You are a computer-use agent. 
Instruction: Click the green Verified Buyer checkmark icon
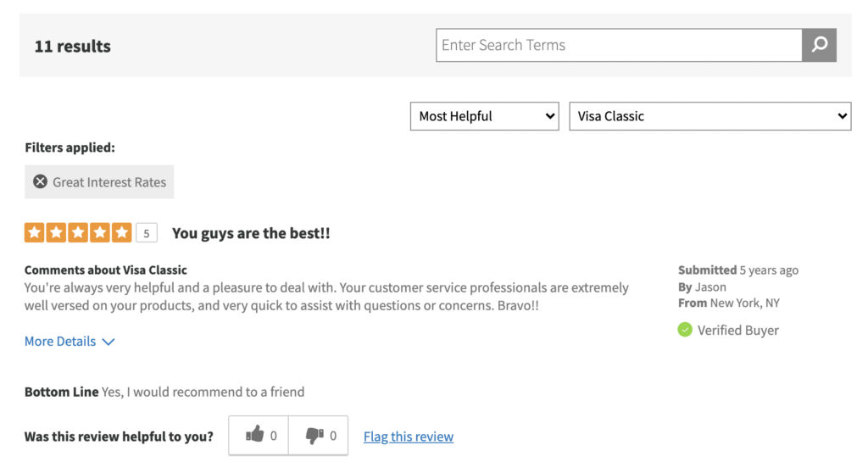(685, 330)
